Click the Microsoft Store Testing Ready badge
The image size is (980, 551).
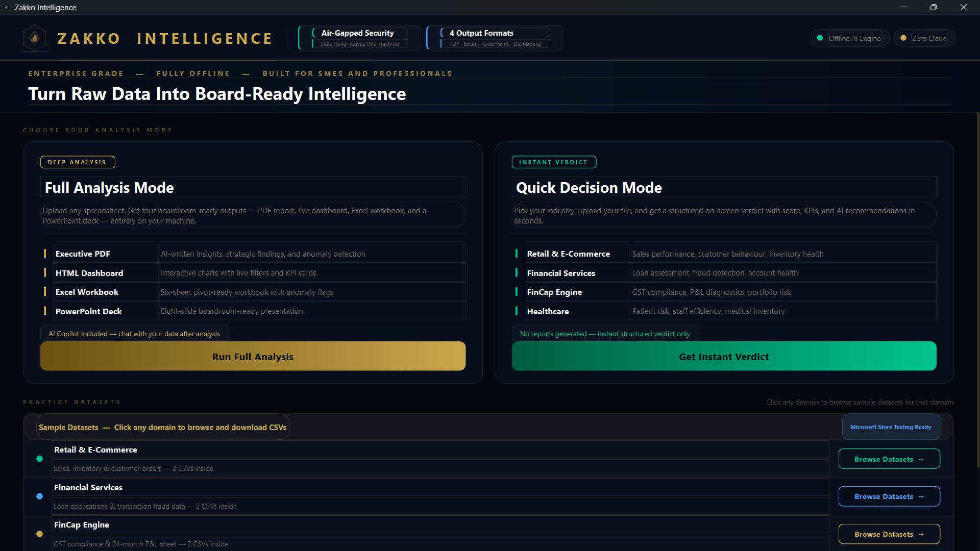891,427
